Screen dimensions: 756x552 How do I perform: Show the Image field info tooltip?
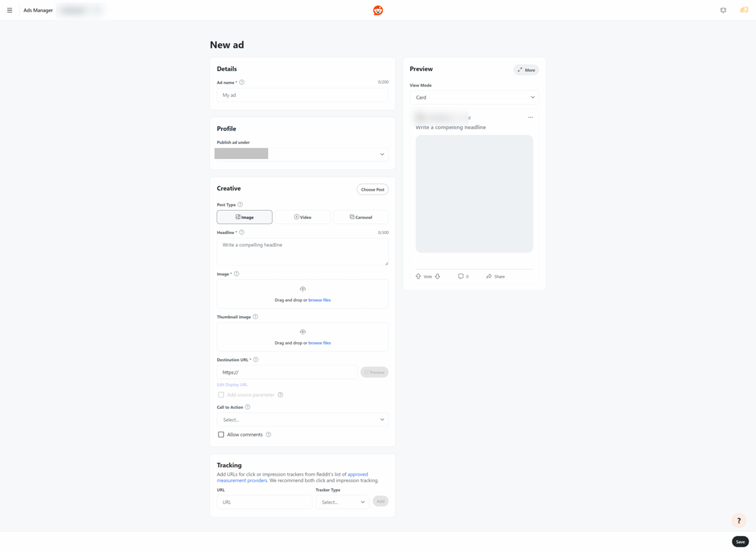tap(236, 274)
